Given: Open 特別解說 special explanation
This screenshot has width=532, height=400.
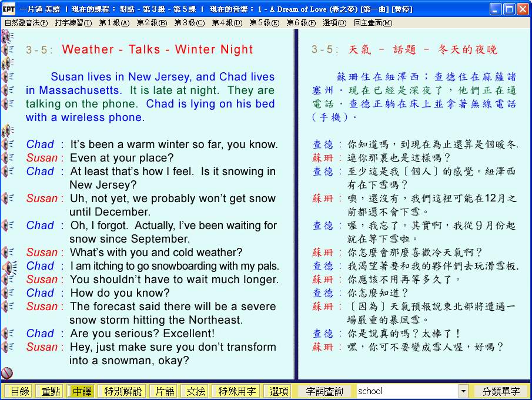Looking at the screenshot, I should (x=123, y=391).
